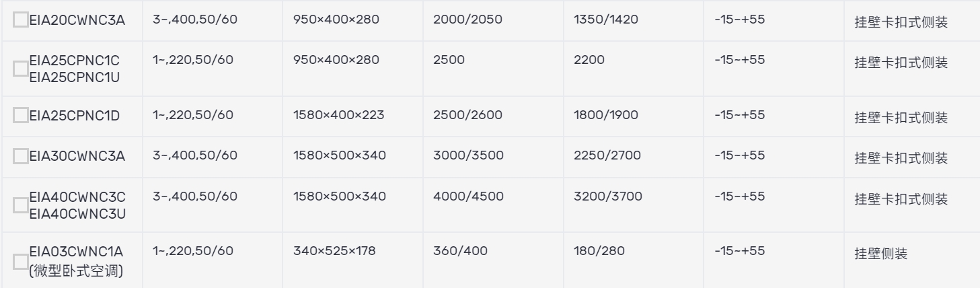Click the 1800/1900 cell
The image size is (980, 288).
point(633,116)
